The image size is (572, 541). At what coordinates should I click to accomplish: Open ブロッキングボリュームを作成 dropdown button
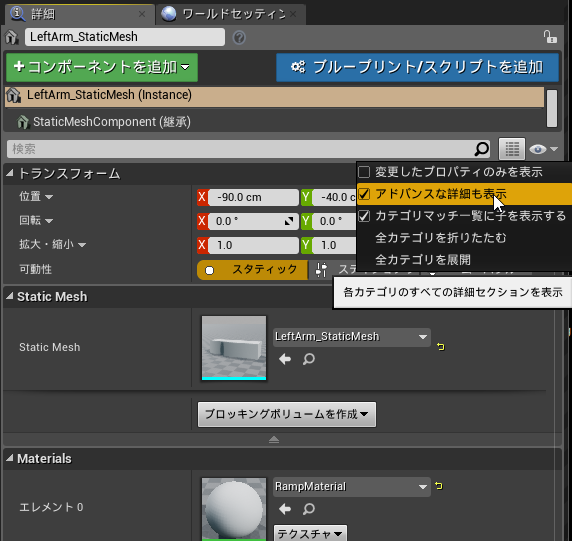coord(287,414)
